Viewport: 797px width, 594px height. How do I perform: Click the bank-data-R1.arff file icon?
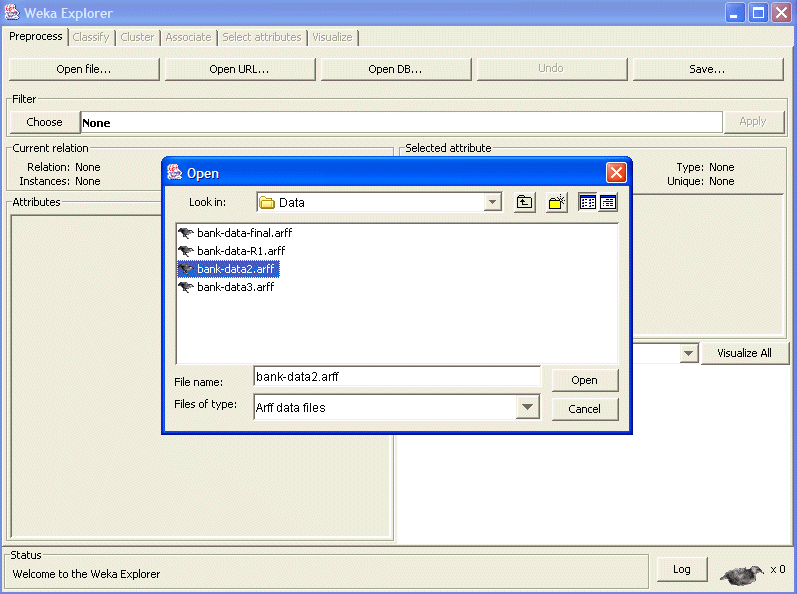(x=186, y=251)
